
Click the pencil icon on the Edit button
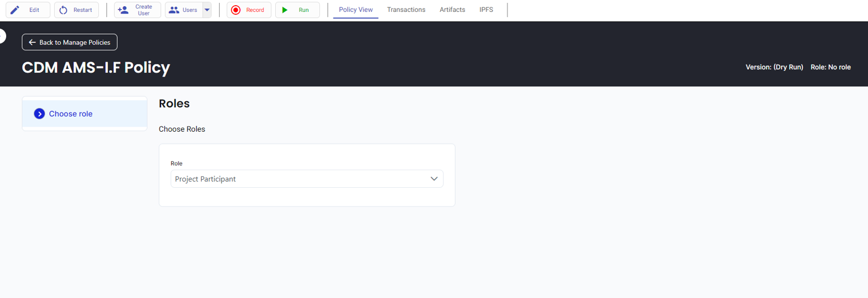[15, 10]
